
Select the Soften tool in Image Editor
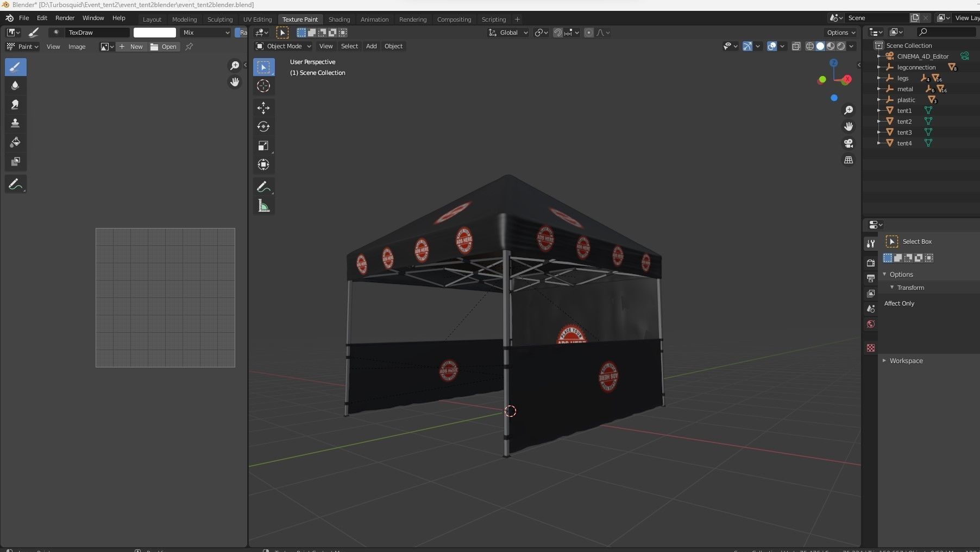pos(15,86)
